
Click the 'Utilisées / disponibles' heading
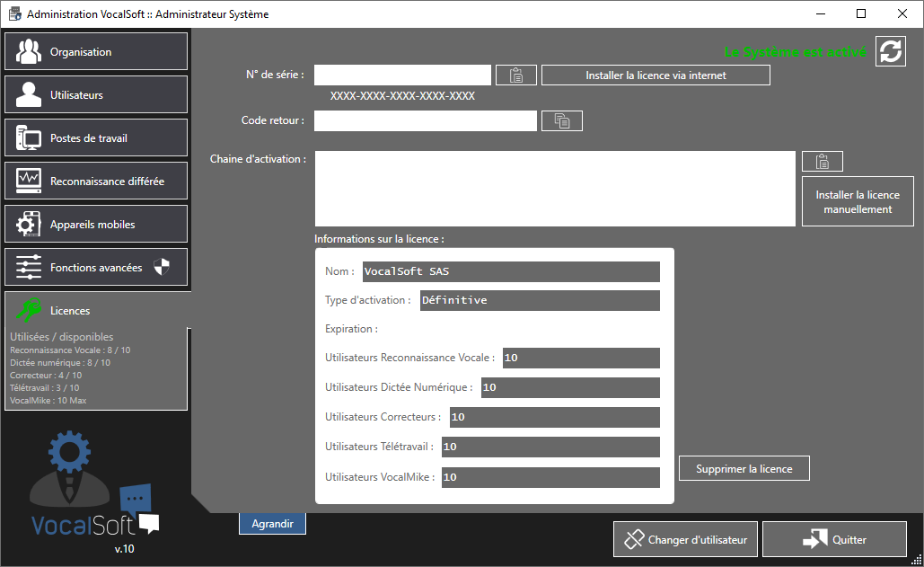click(61, 337)
